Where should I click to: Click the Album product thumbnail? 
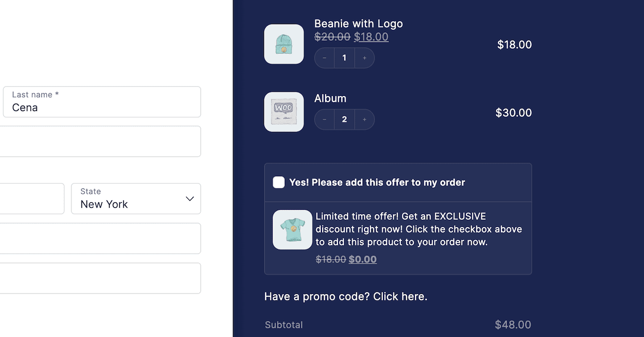click(x=284, y=112)
